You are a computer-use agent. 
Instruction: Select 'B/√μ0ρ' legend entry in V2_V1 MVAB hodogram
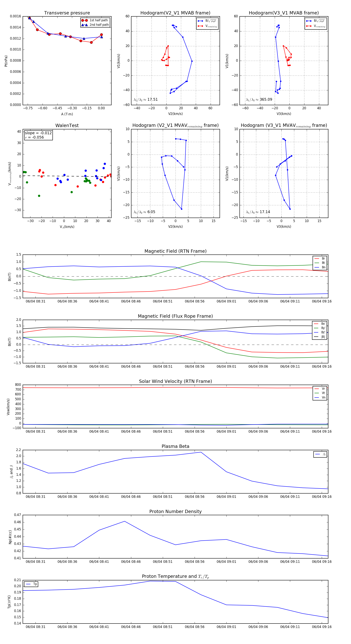(x=207, y=21)
